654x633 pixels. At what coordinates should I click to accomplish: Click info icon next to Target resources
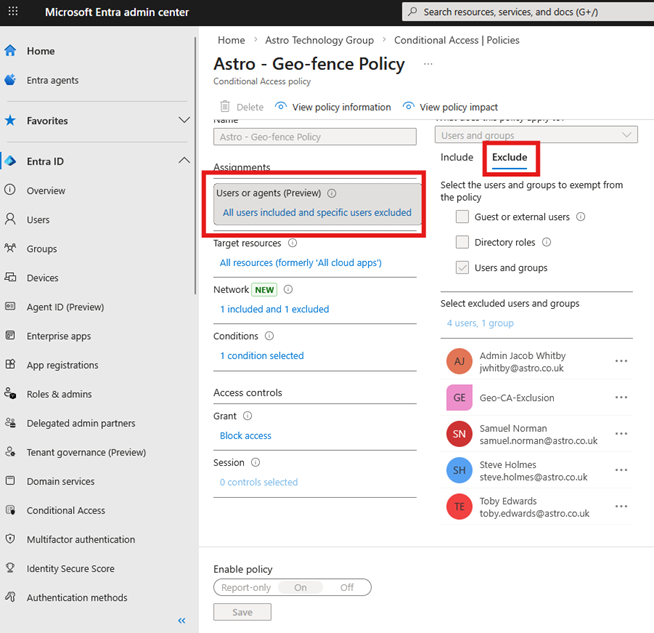coord(293,243)
